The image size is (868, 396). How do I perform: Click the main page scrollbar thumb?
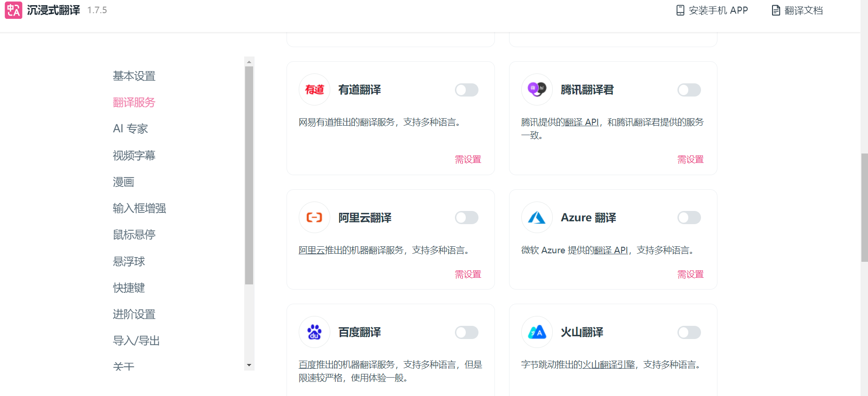(864, 207)
